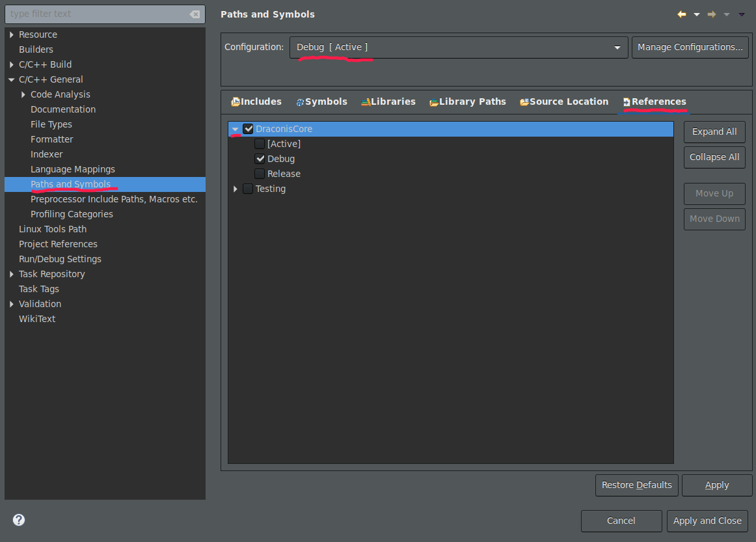This screenshot has width=756, height=542.
Task: Click the Symbols tab gear icon
Action: pos(300,102)
